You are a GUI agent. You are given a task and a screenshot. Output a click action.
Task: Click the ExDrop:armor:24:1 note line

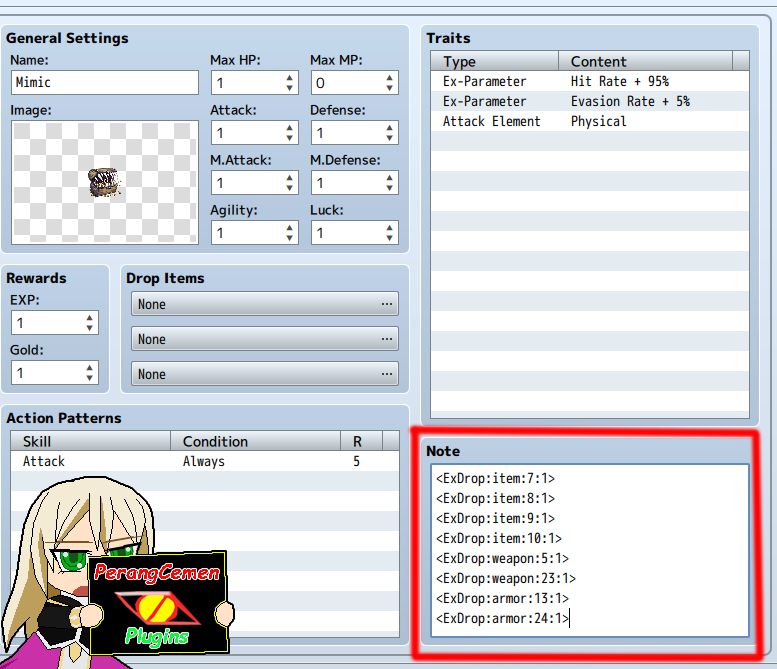pos(502,618)
